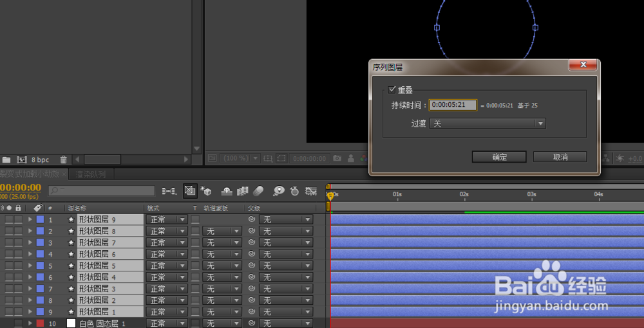
Task: Click the red label swatch of layer 10
Action: [x=40, y=323]
